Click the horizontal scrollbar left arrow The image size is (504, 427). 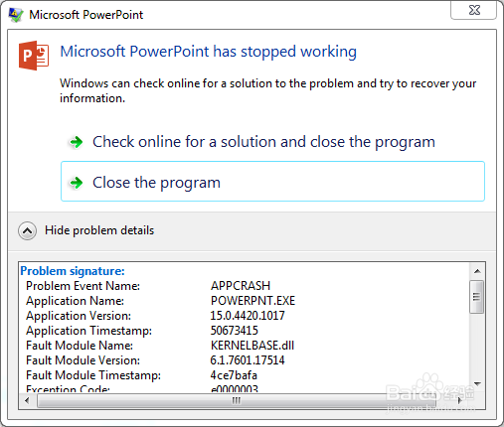coord(27,401)
